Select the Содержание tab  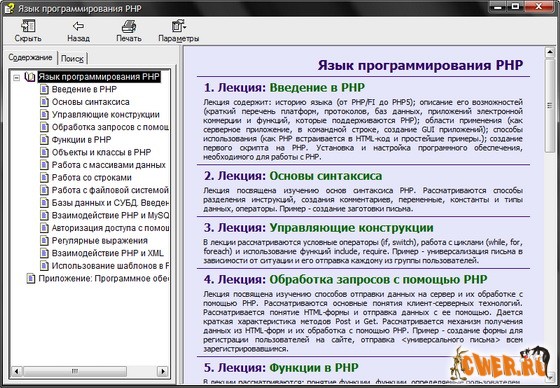coord(30,57)
